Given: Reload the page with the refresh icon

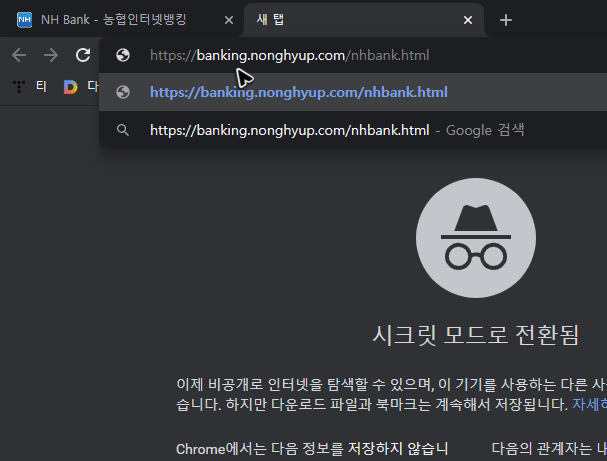Looking at the screenshot, I should point(83,55).
